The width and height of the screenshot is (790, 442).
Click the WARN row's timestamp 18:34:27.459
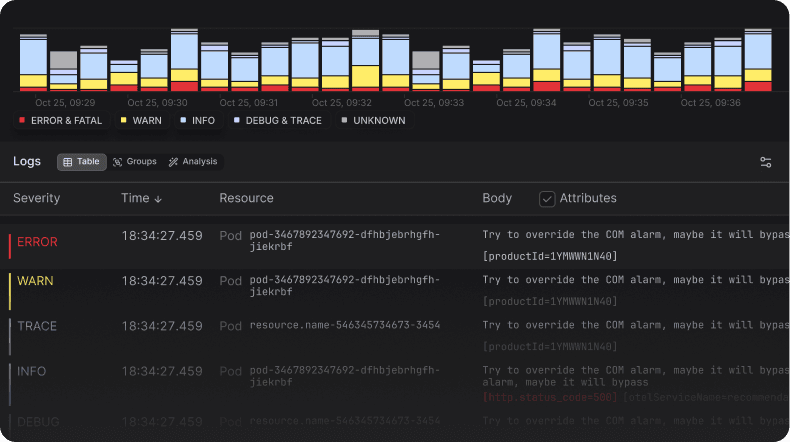tap(162, 281)
